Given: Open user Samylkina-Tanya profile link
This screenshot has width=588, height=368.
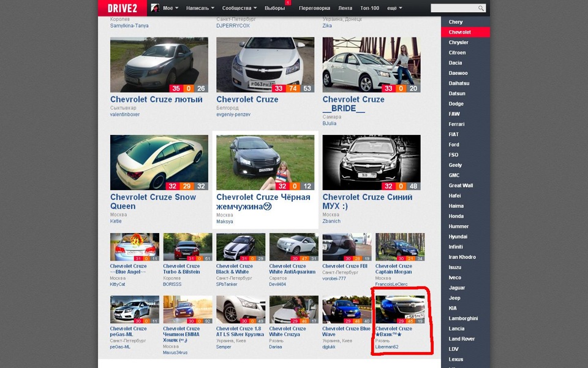Looking at the screenshot, I should (x=129, y=26).
